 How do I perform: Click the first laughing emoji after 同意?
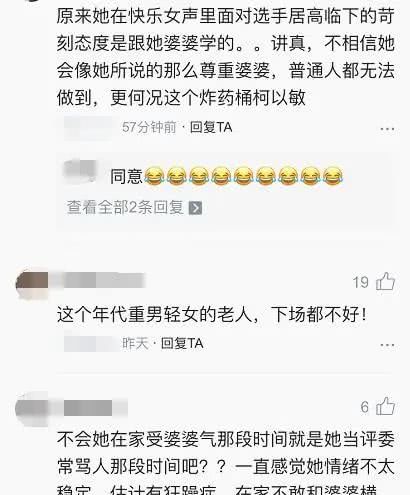coord(154,176)
